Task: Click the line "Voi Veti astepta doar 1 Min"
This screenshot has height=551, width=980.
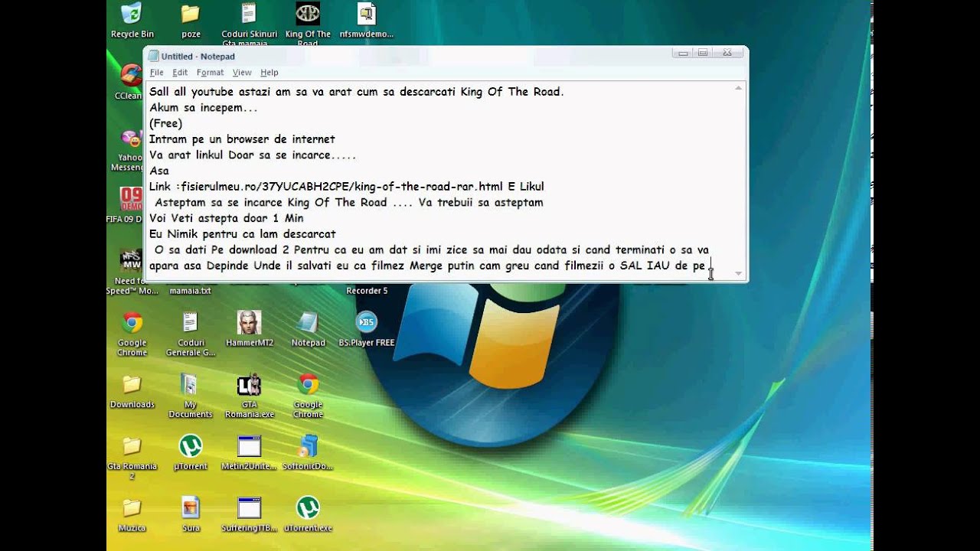Action: tap(227, 218)
